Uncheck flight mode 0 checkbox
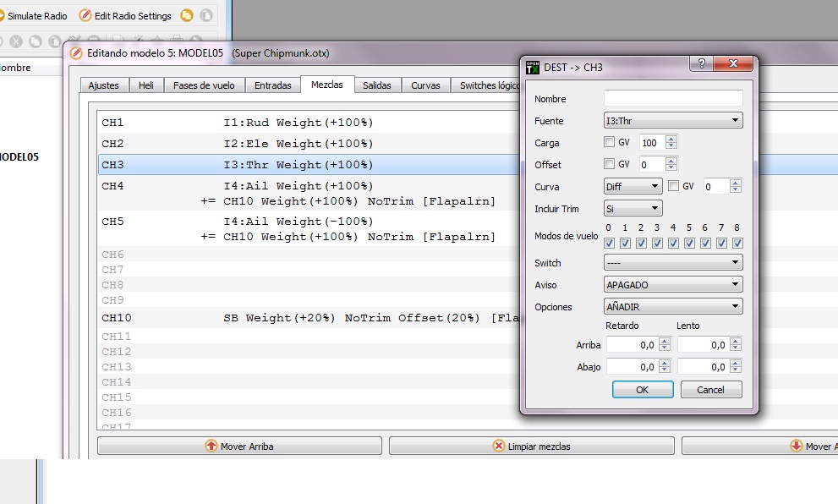Viewport: 838px width, 504px height. point(609,244)
